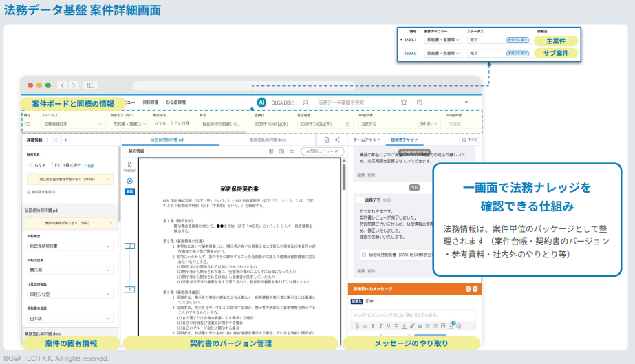Select version 2 marker

(x=129, y=246)
